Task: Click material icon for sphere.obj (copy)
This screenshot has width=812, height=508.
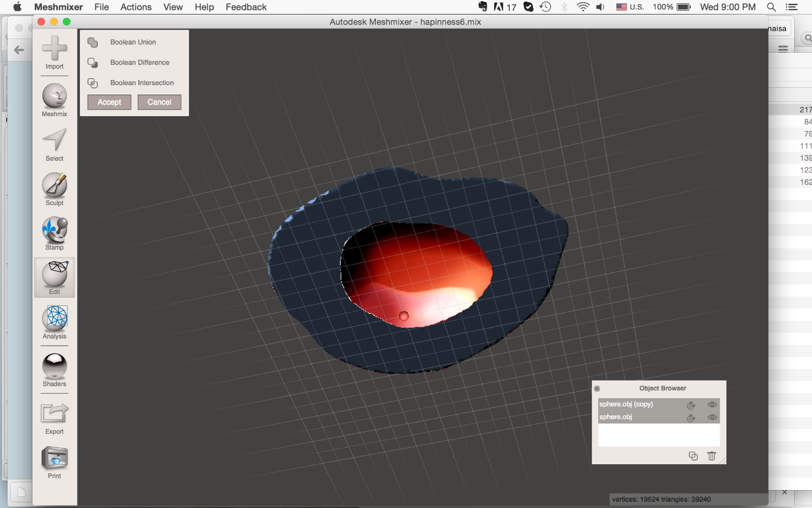Action: 691,405
